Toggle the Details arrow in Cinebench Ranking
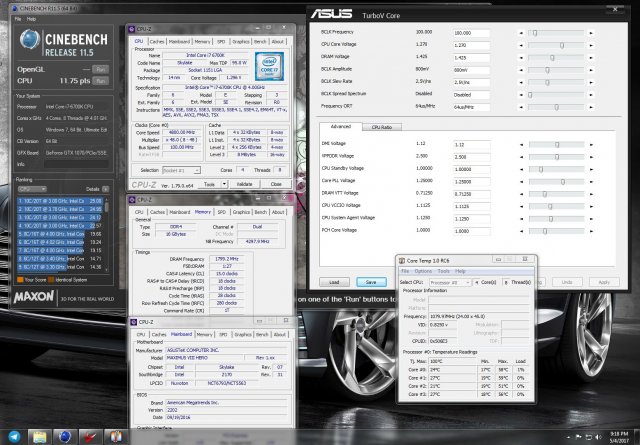Image resolution: width=640 pixels, height=445 pixels. click(x=105, y=188)
